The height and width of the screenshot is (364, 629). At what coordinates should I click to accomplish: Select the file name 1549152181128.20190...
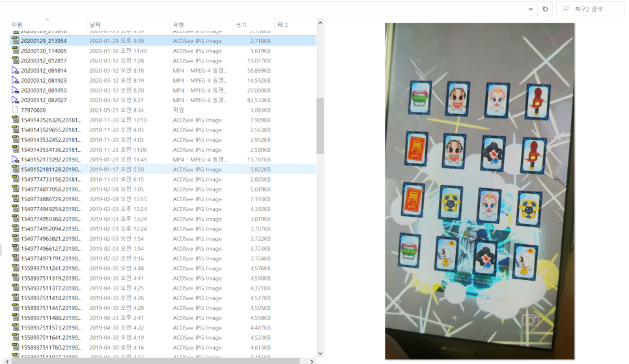[x=51, y=169]
